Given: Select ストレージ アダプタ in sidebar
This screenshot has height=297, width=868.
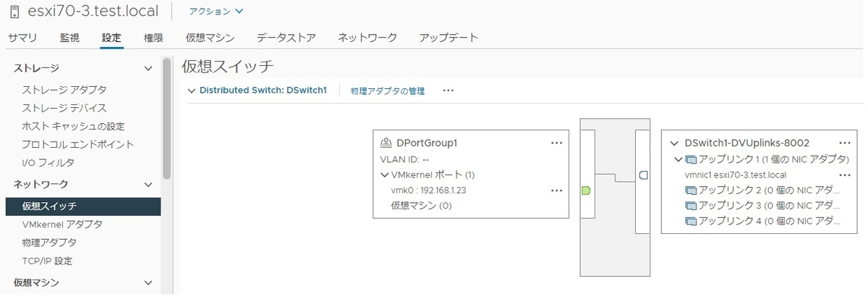Looking at the screenshot, I should [64, 90].
